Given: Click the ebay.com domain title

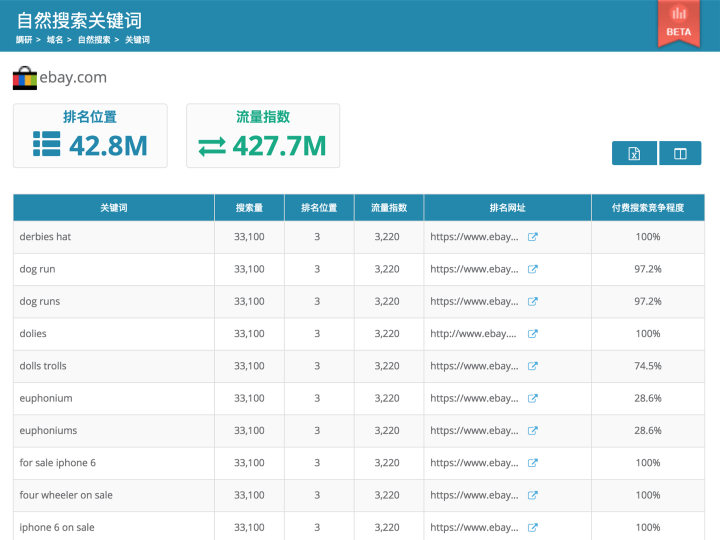Looking at the screenshot, I should [73, 77].
